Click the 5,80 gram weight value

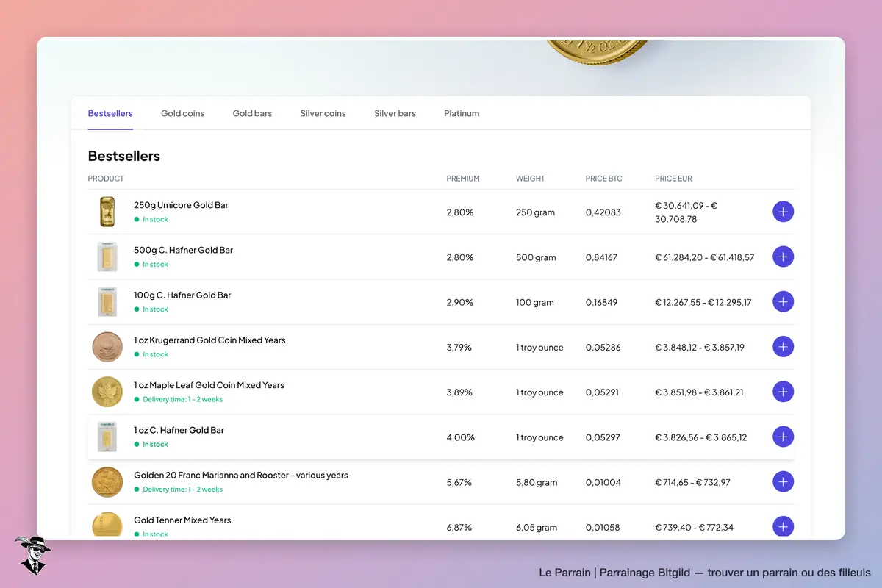[537, 482]
